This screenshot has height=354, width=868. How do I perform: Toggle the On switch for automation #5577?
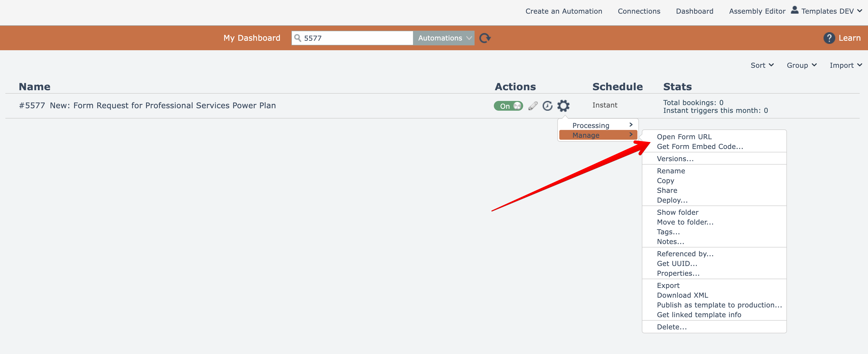[508, 106]
